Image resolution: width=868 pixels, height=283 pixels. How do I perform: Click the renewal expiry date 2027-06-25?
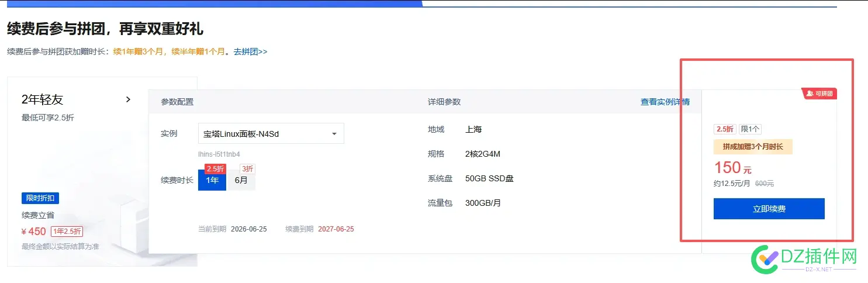point(336,229)
